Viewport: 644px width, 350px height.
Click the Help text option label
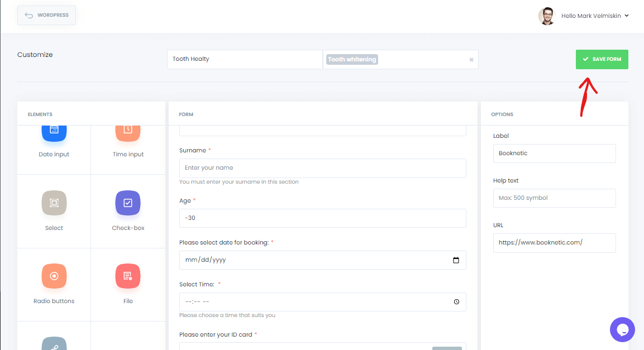click(505, 180)
